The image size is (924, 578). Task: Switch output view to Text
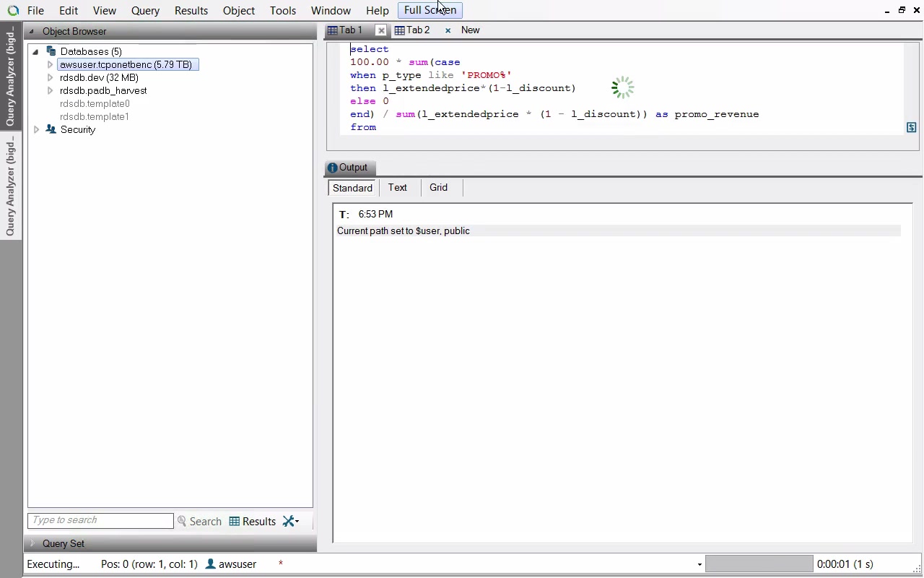[x=398, y=188]
